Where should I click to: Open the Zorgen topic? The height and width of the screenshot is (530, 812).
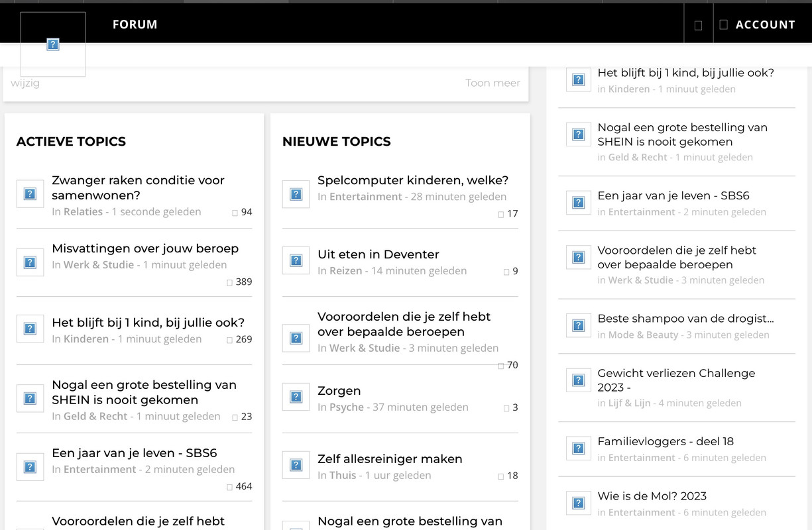click(x=339, y=391)
